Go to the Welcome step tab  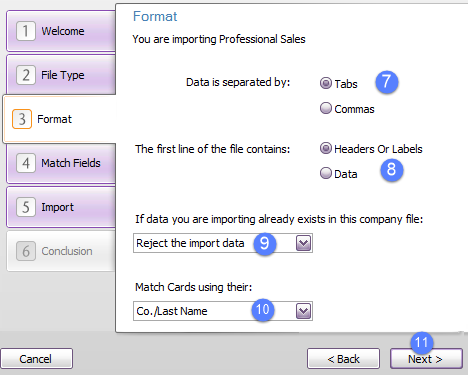(x=61, y=31)
